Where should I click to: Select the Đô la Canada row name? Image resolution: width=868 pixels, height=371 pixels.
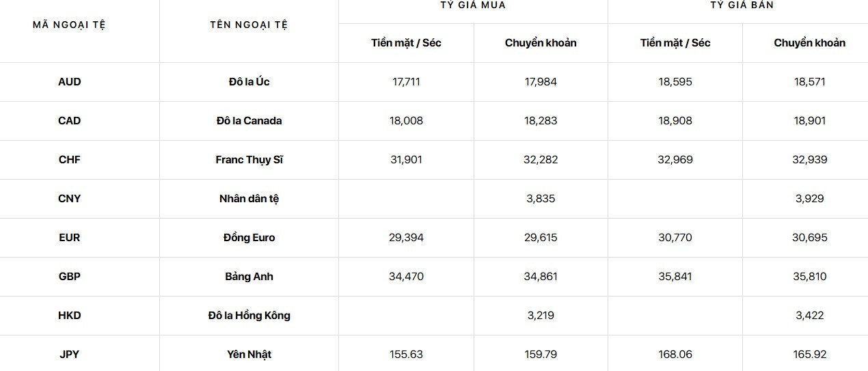(249, 121)
